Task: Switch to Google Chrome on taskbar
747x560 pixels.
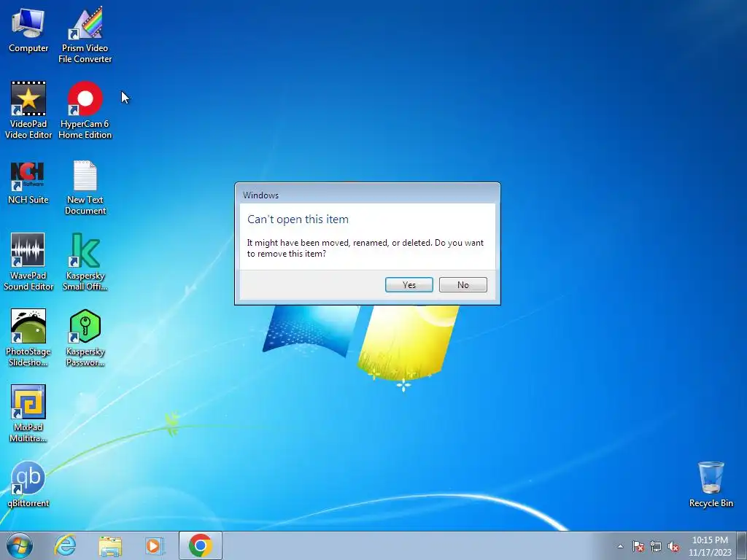Action: (201, 545)
